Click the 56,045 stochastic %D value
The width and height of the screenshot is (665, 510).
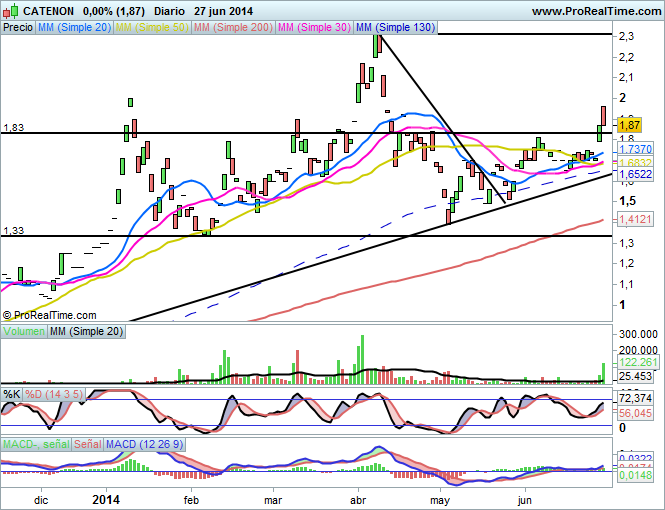(x=635, y=413)
